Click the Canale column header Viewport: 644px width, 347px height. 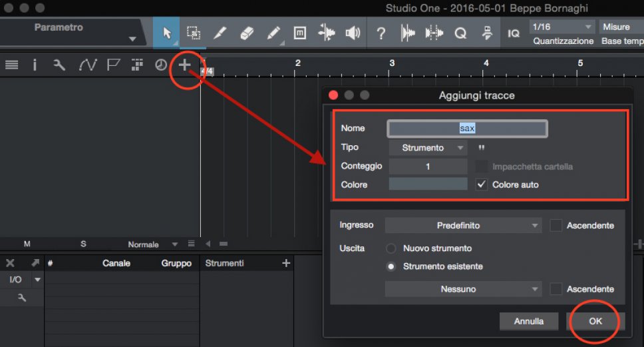point(116,263)
